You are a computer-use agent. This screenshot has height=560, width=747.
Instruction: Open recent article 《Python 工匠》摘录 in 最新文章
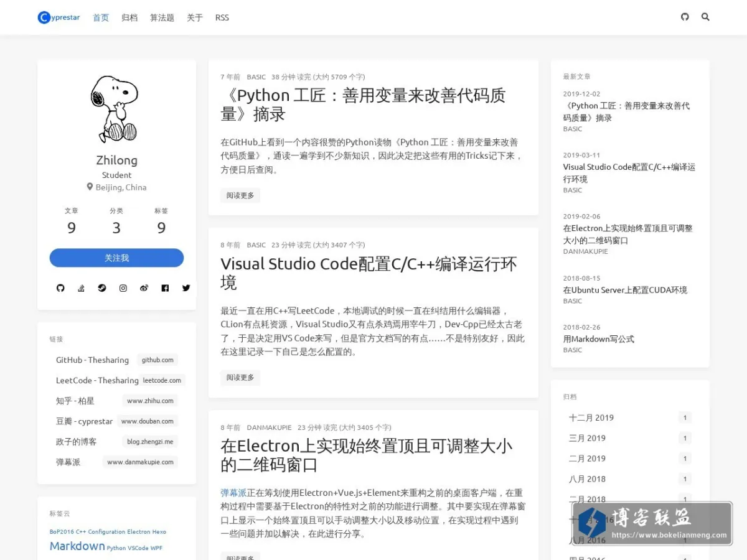pyautogui.click(x=626, y=112)
